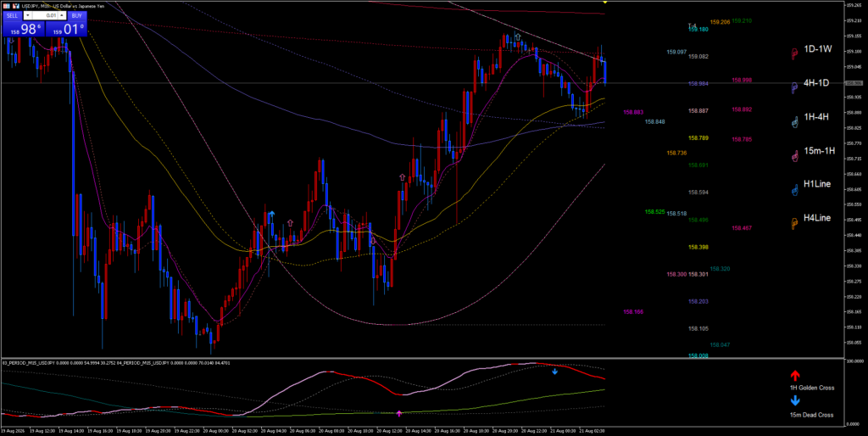Toggle the one-click trading panel icon
868x436 pixels.
(x=7, y=6)
